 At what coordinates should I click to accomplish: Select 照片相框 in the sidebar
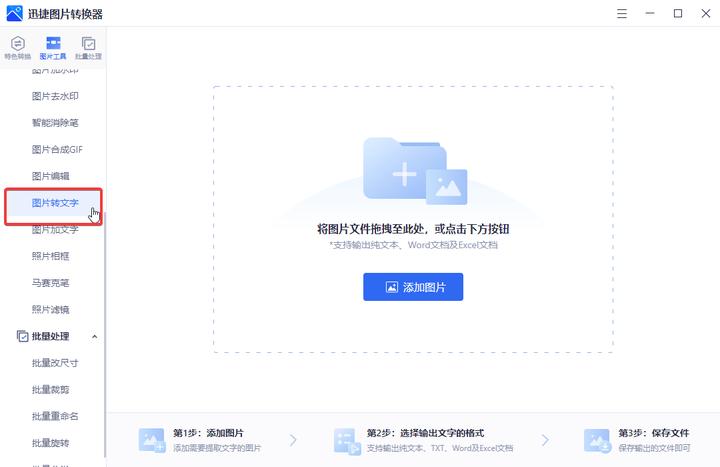(x=51, y=256)
